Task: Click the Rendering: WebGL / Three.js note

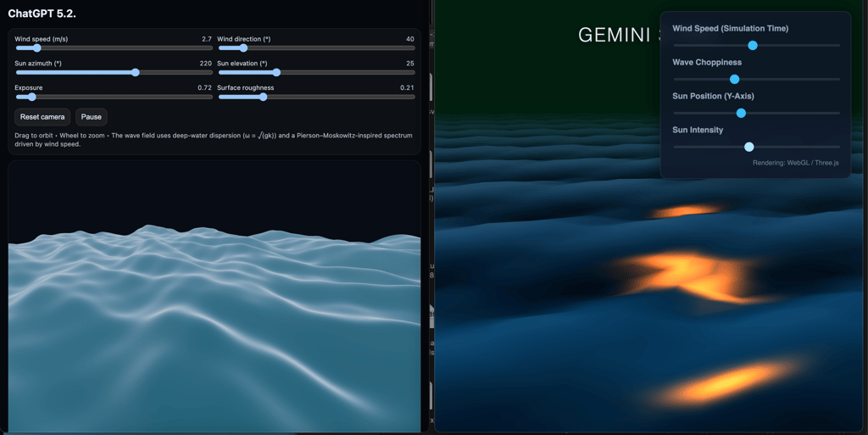Action: 795,163
